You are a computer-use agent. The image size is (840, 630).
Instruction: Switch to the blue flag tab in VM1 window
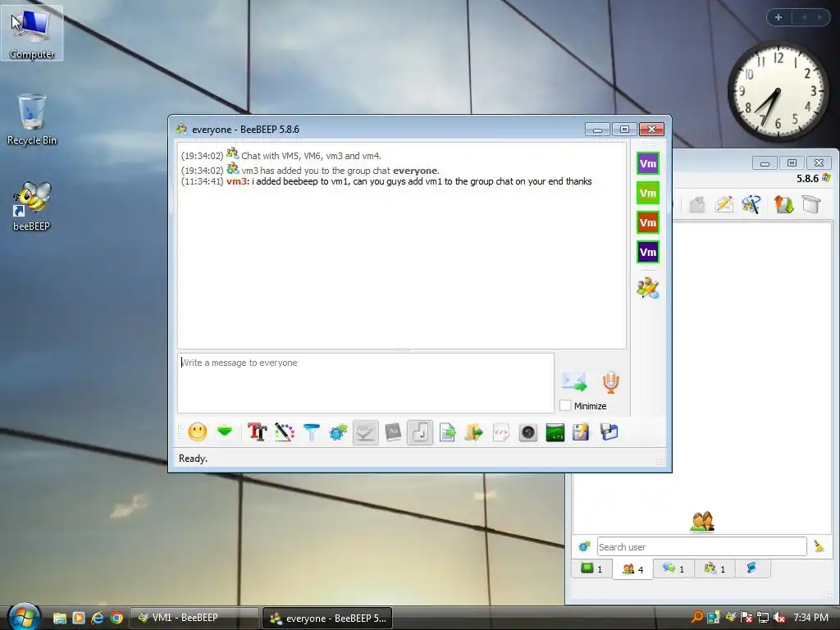tap(752, 568)
